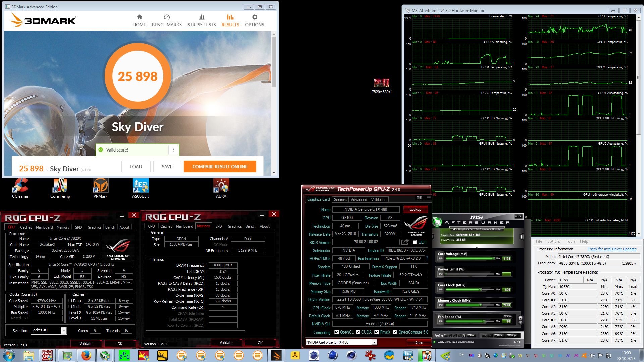Viewport: 644px width, 362px height.
Task: Open STRESS TESTS in 3DMark
Action: pos(202,21)
